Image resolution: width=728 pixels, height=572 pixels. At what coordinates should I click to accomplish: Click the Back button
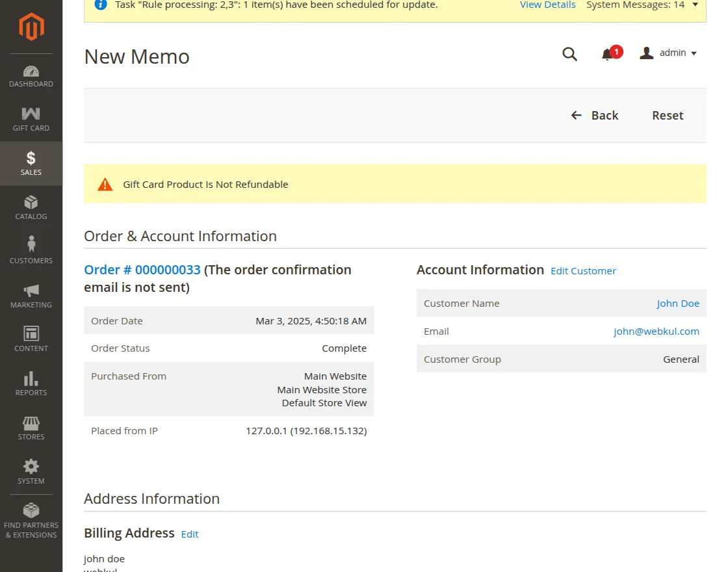595,116
